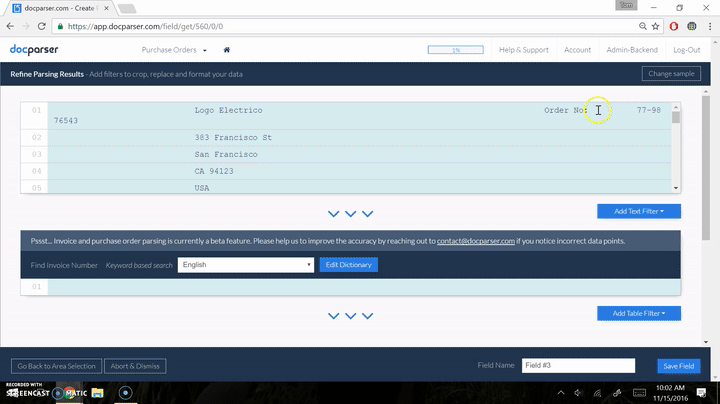Click the browser back arrow

pos(11,27)
